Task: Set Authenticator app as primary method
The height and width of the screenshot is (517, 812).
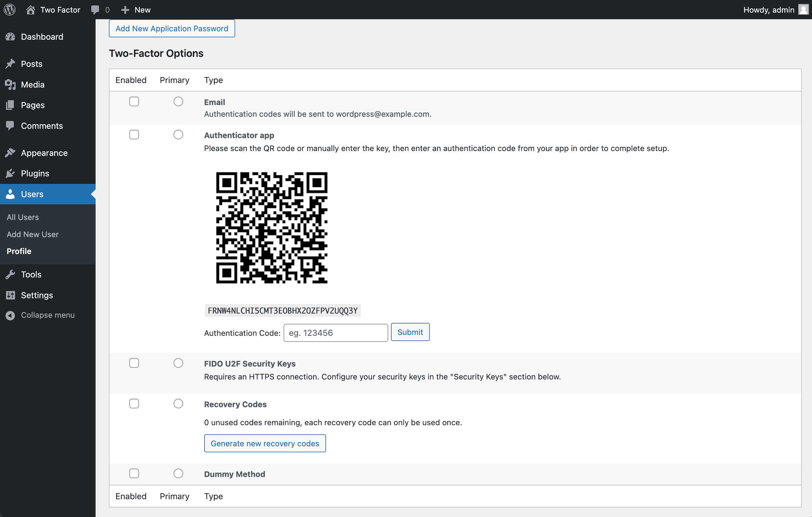Action: 178,135
